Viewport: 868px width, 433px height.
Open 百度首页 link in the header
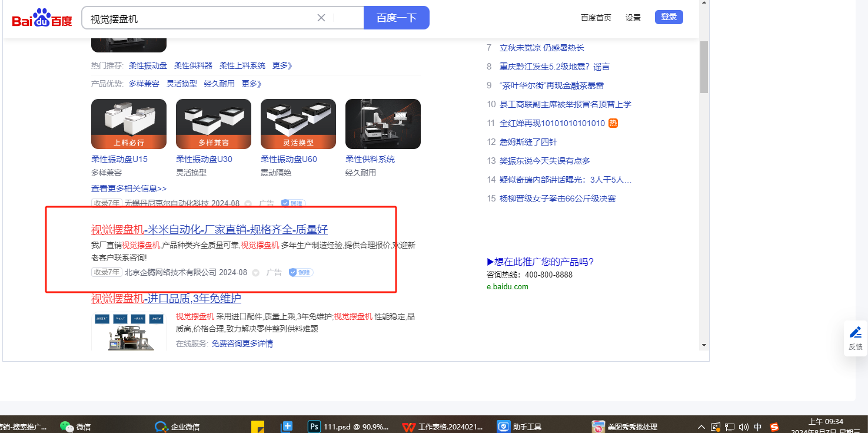pos(596,18)
